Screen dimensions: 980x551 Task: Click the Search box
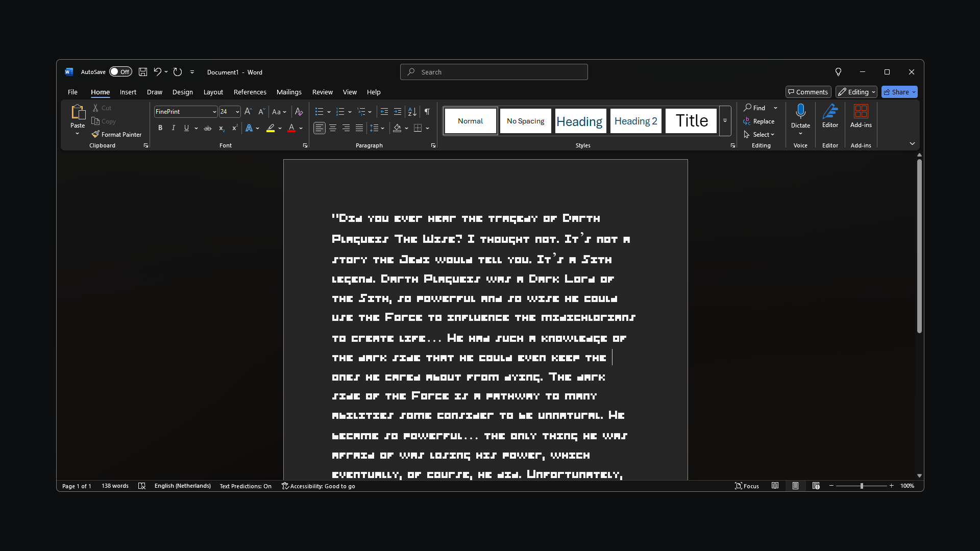click(x=494, y=72)
